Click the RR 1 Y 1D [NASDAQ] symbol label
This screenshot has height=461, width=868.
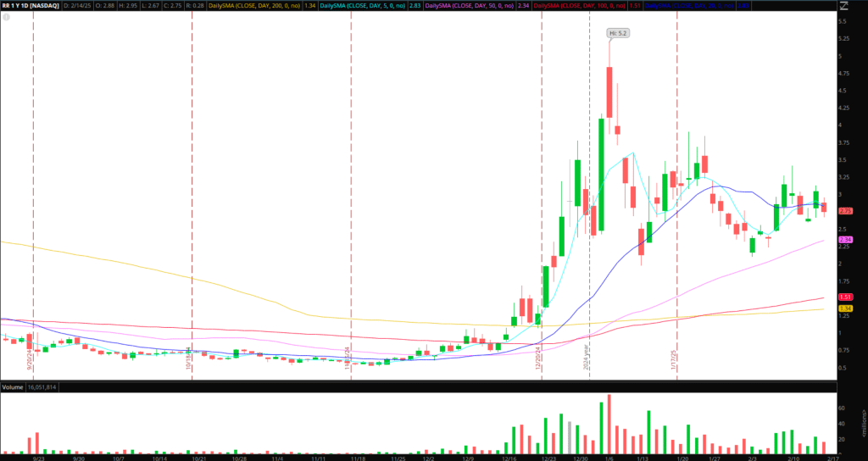pyautogui.click(x=31, y=6)
